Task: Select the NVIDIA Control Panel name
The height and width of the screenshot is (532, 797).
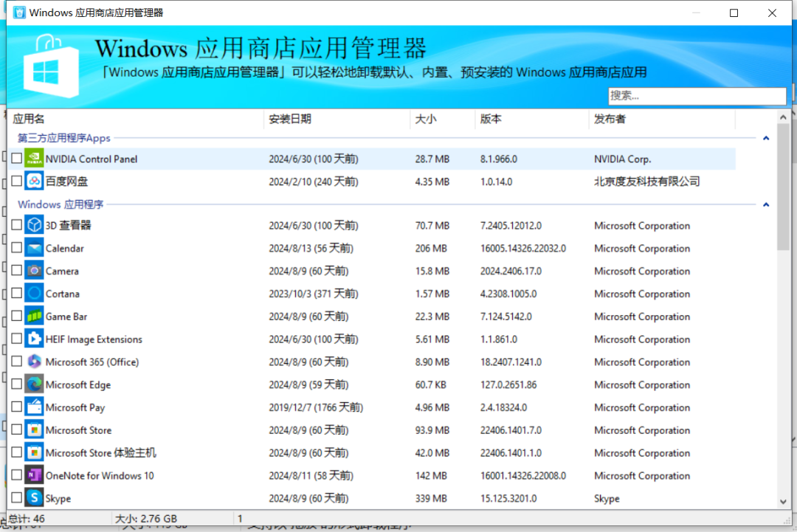Action: tap(92, 159)
